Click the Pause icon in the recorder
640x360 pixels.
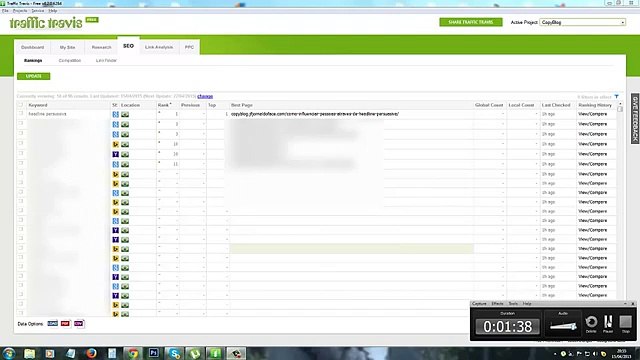pyautogui.click(x=608, y=323)
